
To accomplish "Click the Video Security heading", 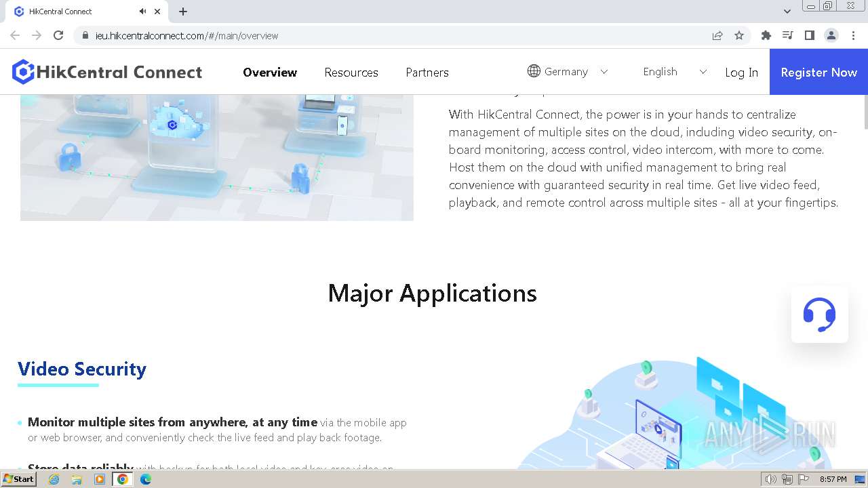I will tap(82, 369).
